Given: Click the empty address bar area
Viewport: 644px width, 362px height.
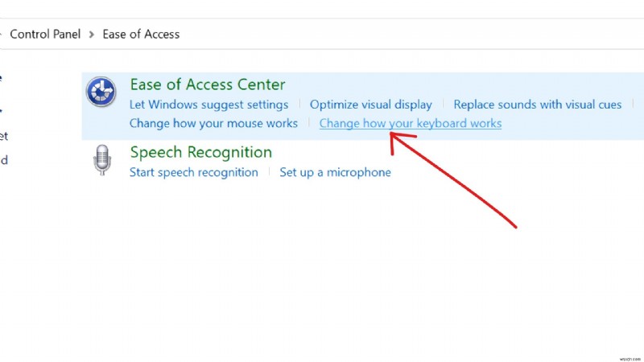Looking at the screenshot, I should [x=402, y=34].
